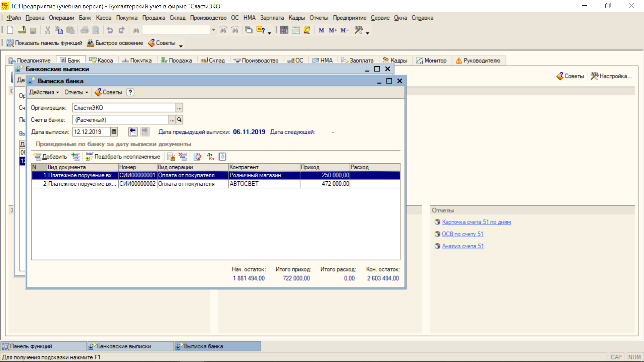Expand the Отчеты dropdown in statement window
Viewport: 644px width, 362px height.
[x=76, y=92]
